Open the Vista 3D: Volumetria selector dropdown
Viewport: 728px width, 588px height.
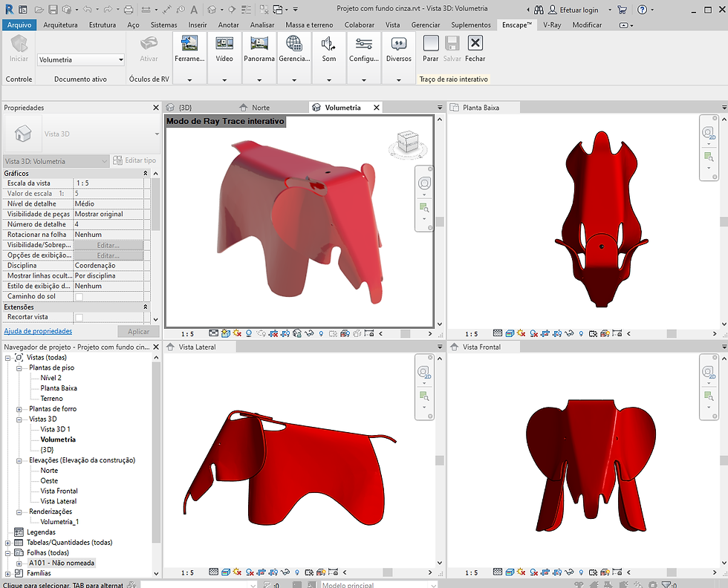click(x=105, y=161)
